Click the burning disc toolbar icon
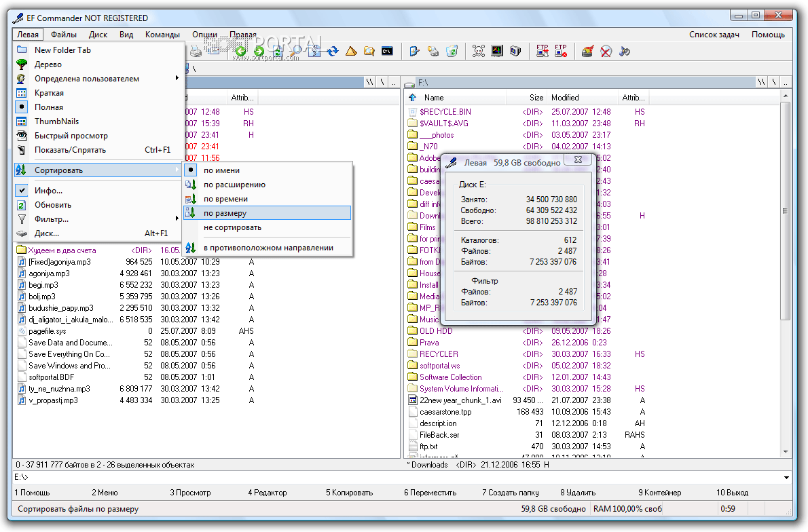The height and width of the screenshot is (532, 808). [x=587, y=51]
